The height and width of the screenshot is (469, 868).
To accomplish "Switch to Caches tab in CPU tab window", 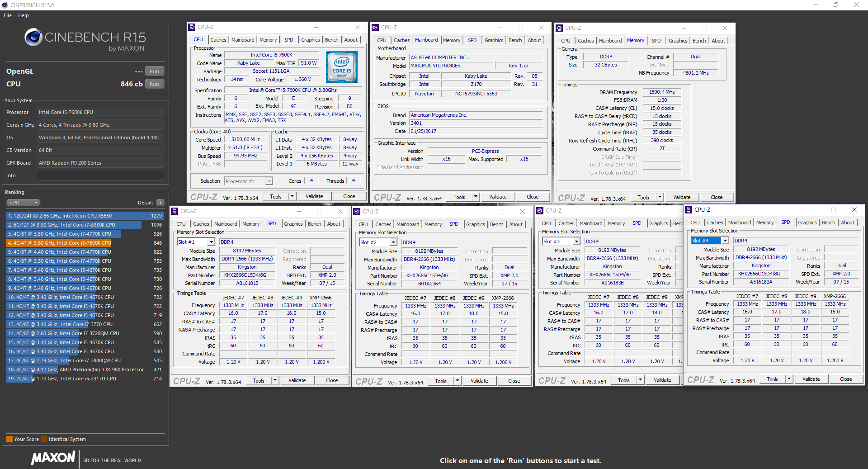I will [x=218, y=40].
